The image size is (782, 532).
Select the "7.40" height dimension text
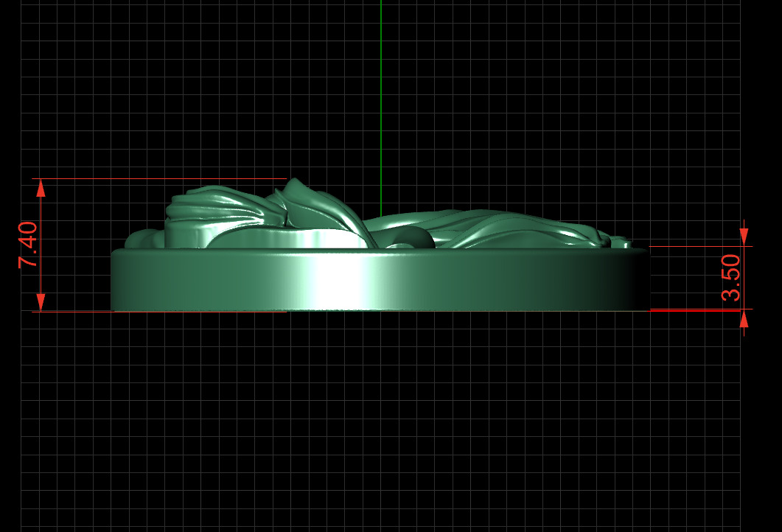coord(28,245)
